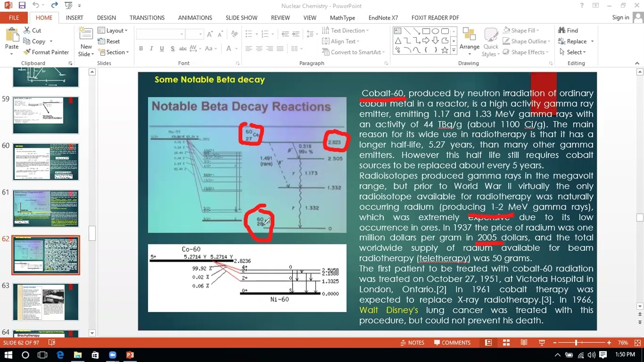Justify the paragraph text
This screenshot has height=362, width=644.
280,49
